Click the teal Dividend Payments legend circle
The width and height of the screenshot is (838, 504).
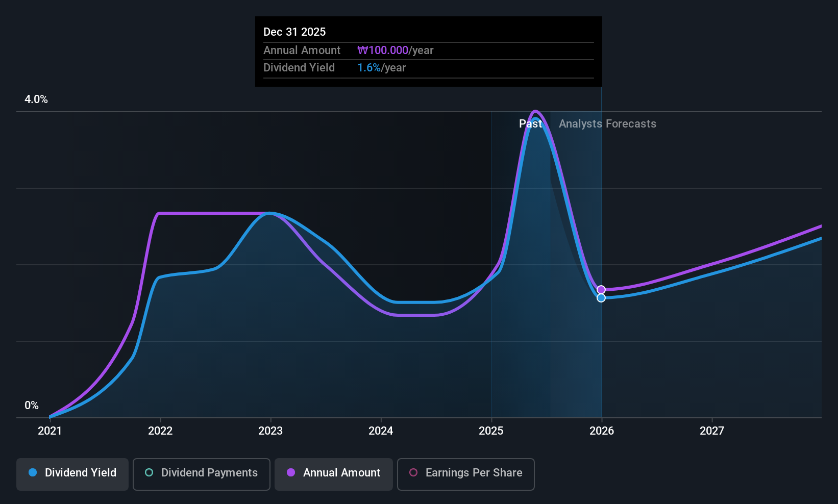pos(149,473)
